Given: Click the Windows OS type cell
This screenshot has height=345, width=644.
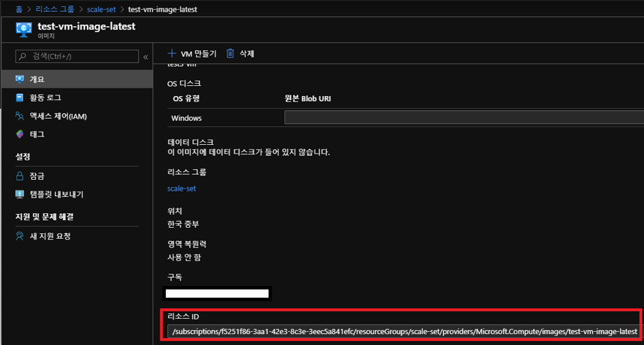Looking at the screenshot, I should pyautogui.click(x=186, y=118).
